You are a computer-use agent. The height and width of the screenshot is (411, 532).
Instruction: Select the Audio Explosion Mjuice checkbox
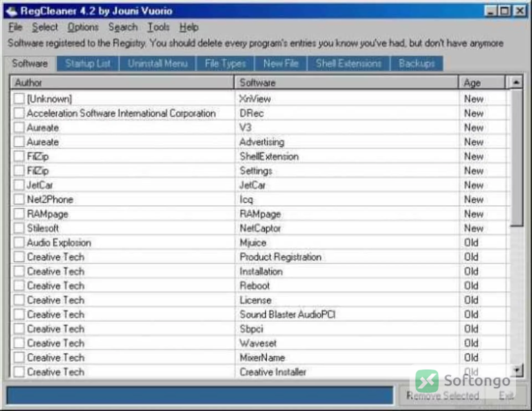(x=19, y=242)
